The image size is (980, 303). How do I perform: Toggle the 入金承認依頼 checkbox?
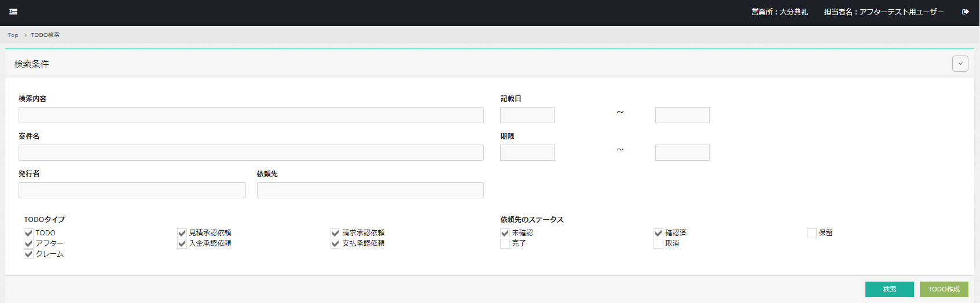(x=182, y=243)
